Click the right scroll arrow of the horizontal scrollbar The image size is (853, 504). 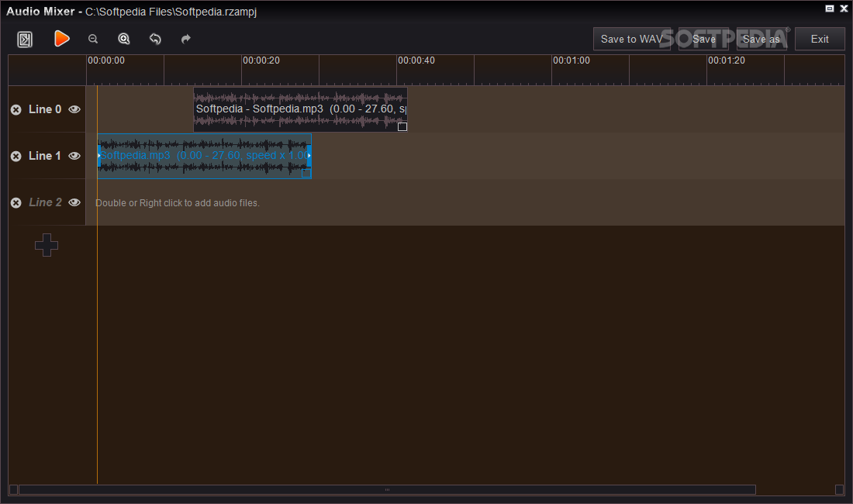point(839,490)
